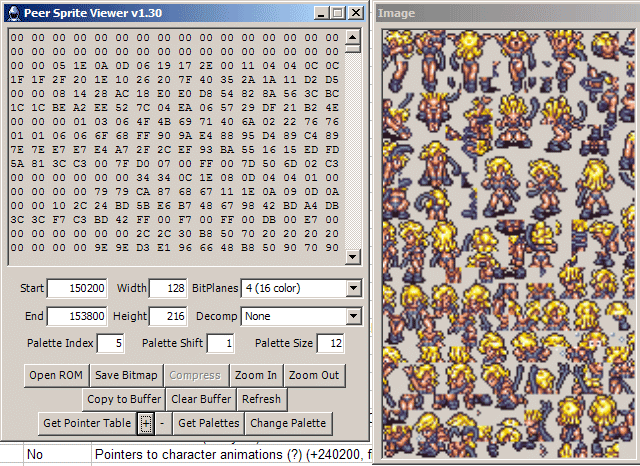Click the Get Palettes button
This screenshot has width=640, height=466.
pos(209,424)
